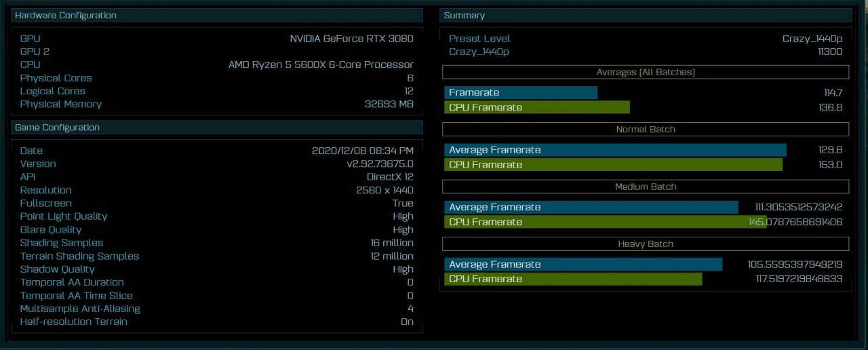Screen dimensions: 868x350
Task: Click the 153.0 CPU framerate value
Action: tap(830, 165)
